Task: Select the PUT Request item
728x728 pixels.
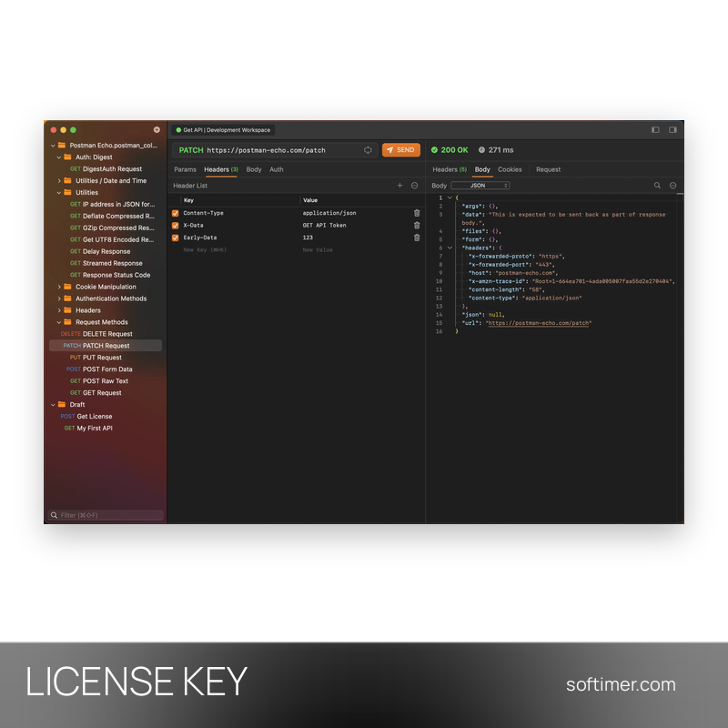Action: pyautogui.click(x=96, y=358)
